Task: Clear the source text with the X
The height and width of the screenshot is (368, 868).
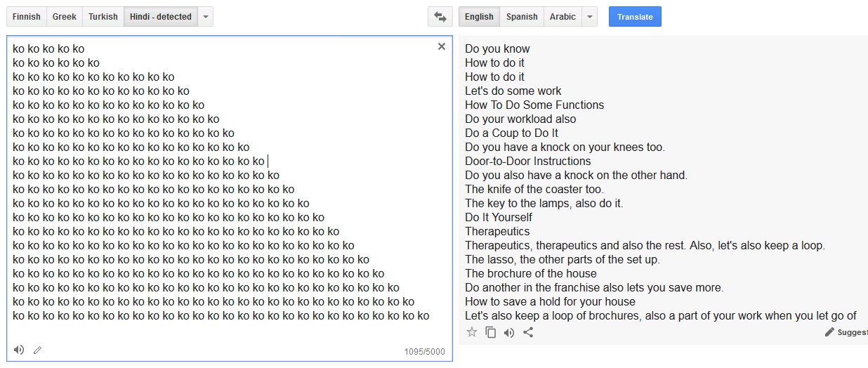Action: (442, 46)
